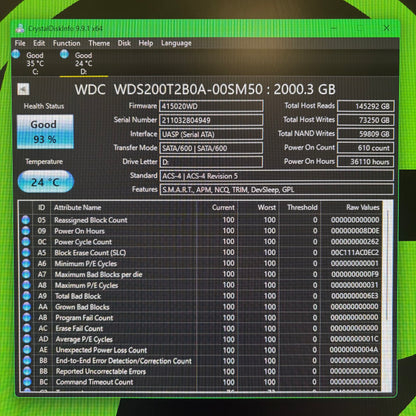The image size is (416, 416).
Task: Click status orb for End-to-End Error Detection row
Action: (27, 360)
